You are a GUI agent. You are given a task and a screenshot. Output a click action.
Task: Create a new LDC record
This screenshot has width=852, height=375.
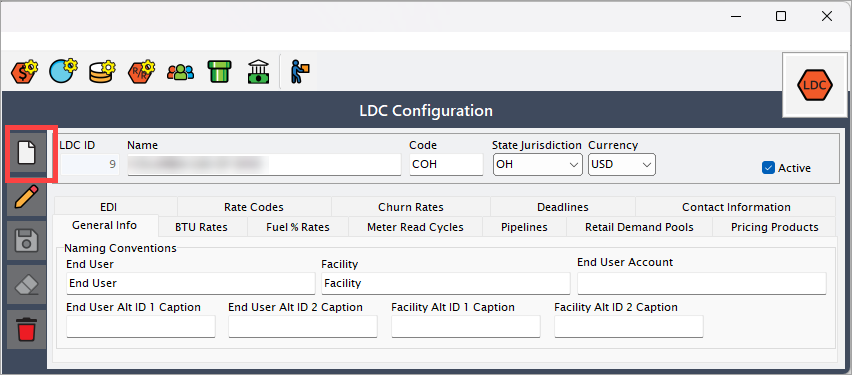click(x=27, y=154)
